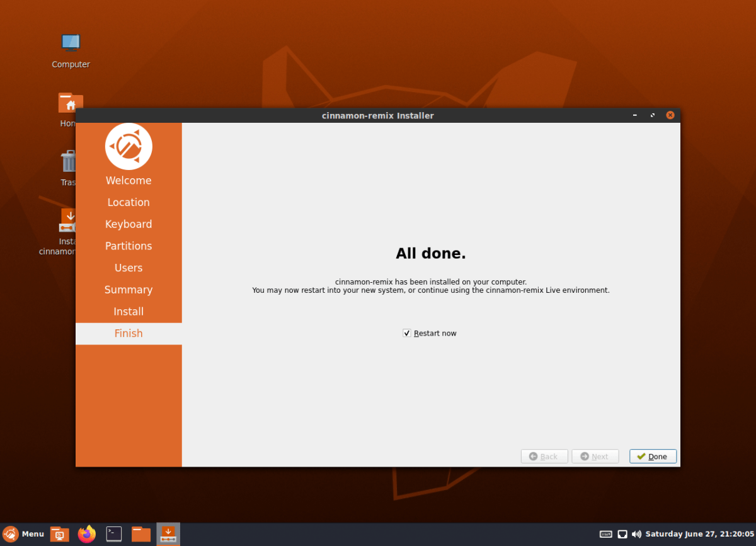Click the cinnamon-remix Installer title bar text

378,116
